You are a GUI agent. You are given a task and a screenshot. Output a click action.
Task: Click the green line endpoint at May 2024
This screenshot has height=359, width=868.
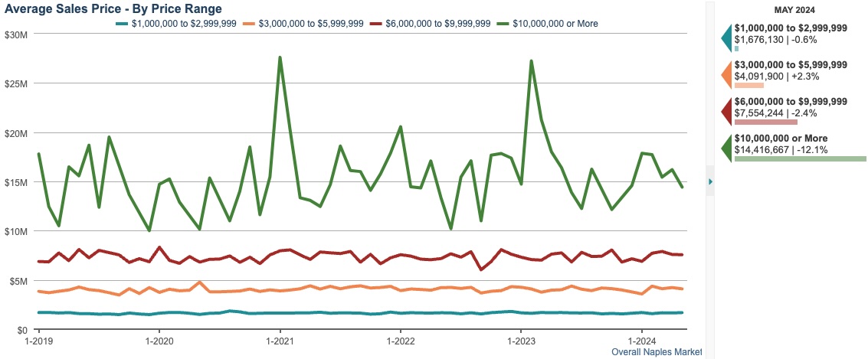(682, 187)
